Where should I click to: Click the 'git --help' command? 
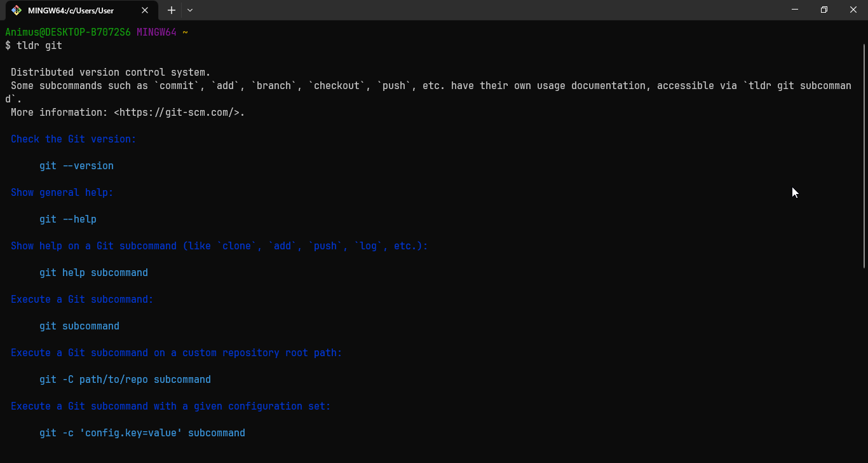68,219
